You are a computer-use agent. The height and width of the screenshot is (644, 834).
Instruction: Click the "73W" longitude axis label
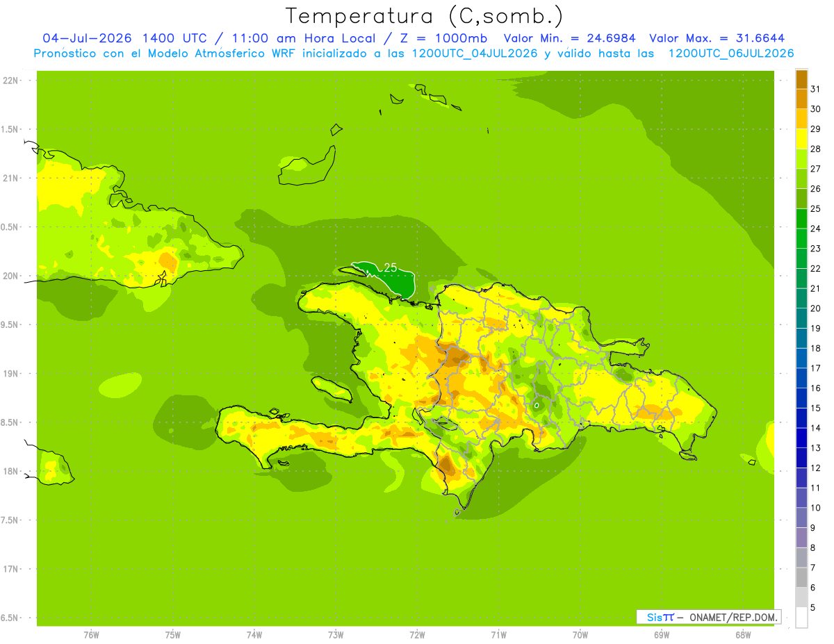point(336,635)
